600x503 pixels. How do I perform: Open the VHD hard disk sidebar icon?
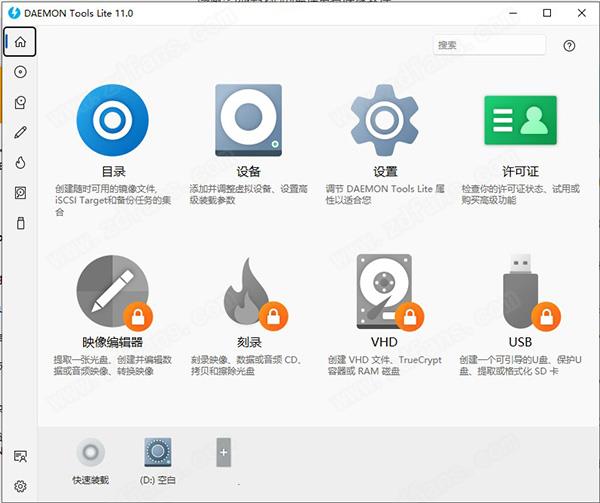[x=20, y=192]
